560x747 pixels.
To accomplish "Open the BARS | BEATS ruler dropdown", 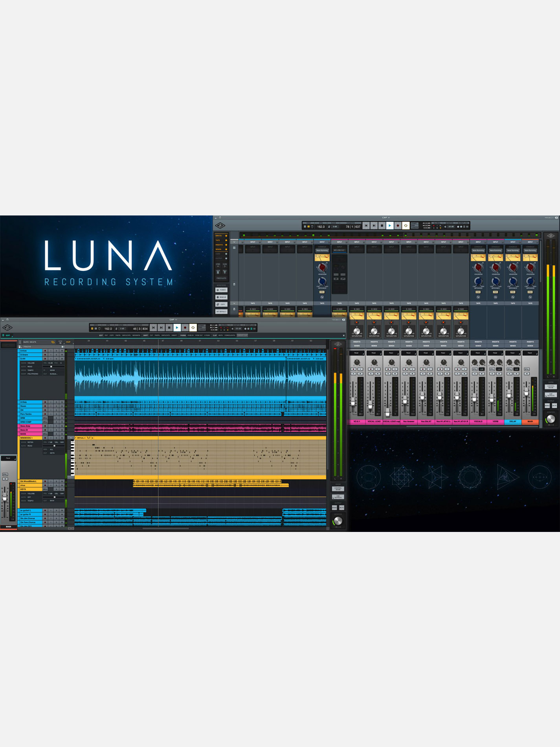I will pyautogui.click(x=30, y=342).
